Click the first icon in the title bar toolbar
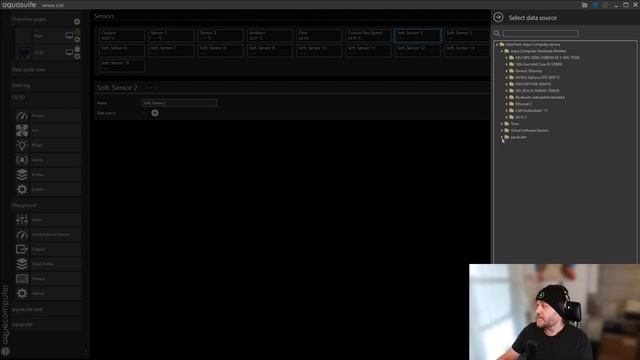This screenshot has height=360, width=640. [584, 5]
